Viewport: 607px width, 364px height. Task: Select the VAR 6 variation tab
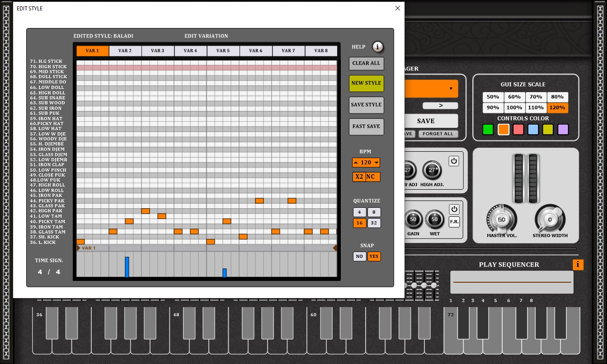point(256,51)
